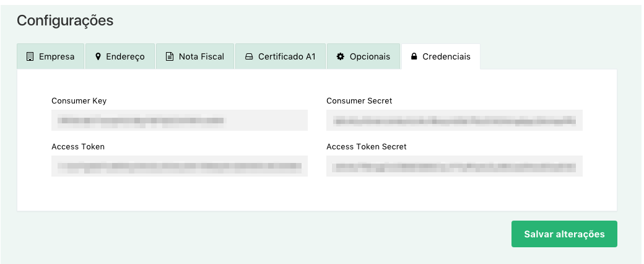644x264 pixels.
Task: Click the document icon on Nota Fiscal tab
Action: click(x=169, y=56)
